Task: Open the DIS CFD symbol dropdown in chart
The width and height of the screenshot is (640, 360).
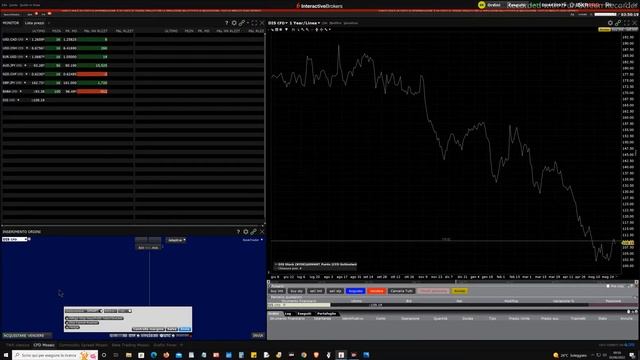Action: [x=278, y=23]
